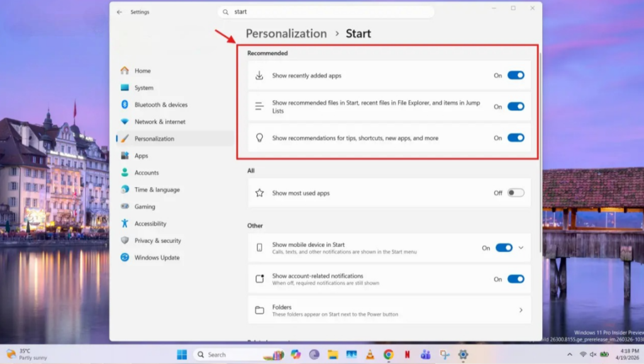Turn off Show mobile device in Start
Screen dimensions: 644x364
click(x=504, y=247)
